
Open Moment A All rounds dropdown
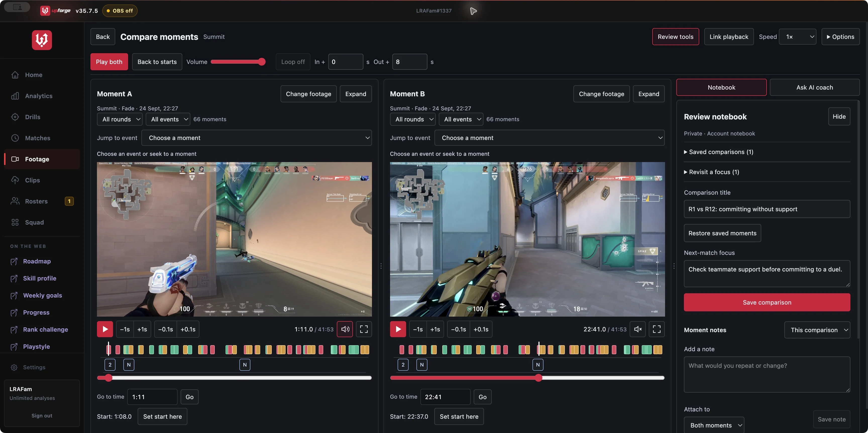[120, 119]
